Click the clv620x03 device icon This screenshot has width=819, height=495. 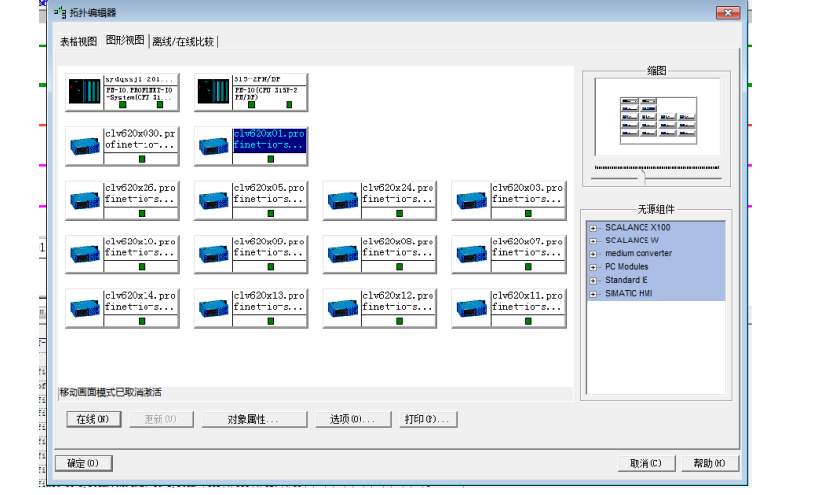(471, 200)
